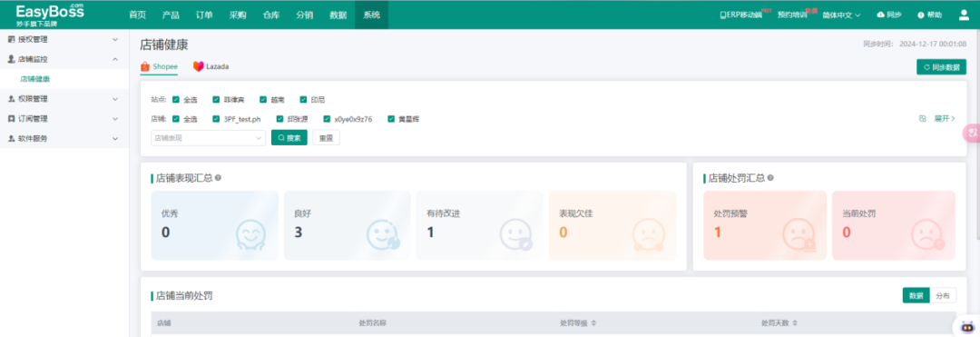Click the 处罚名称 column header
This screenshot has width=980, height=337.
click(x=372, y=323)
